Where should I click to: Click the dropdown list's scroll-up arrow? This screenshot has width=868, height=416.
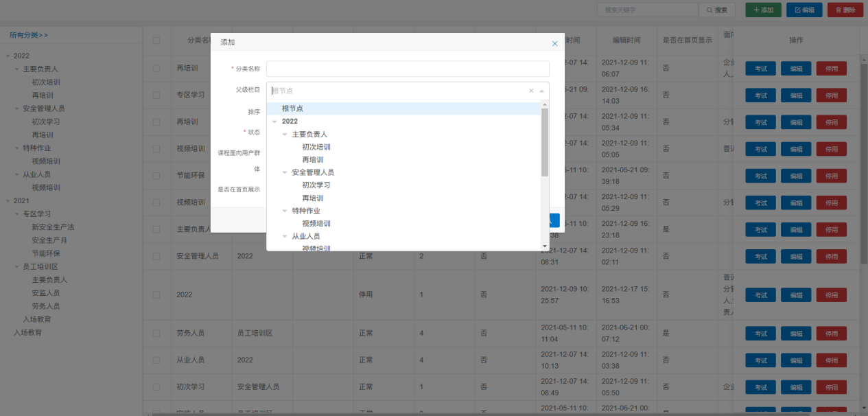point(546,104)
